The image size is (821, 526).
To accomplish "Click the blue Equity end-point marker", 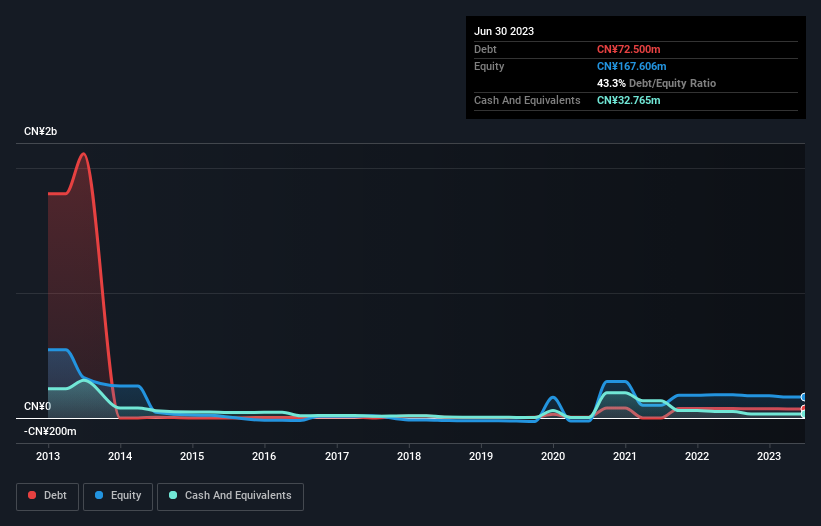I will coord(804,397).
